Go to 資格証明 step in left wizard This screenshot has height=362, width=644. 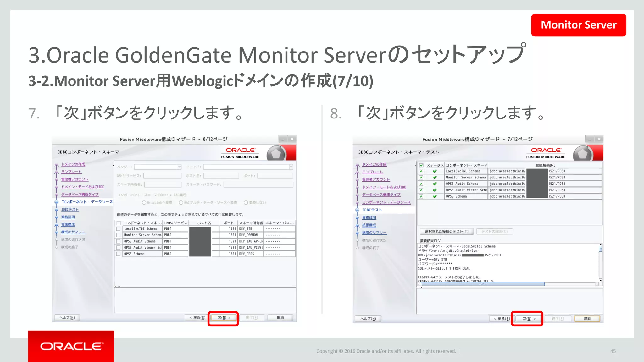coord(68,217)
